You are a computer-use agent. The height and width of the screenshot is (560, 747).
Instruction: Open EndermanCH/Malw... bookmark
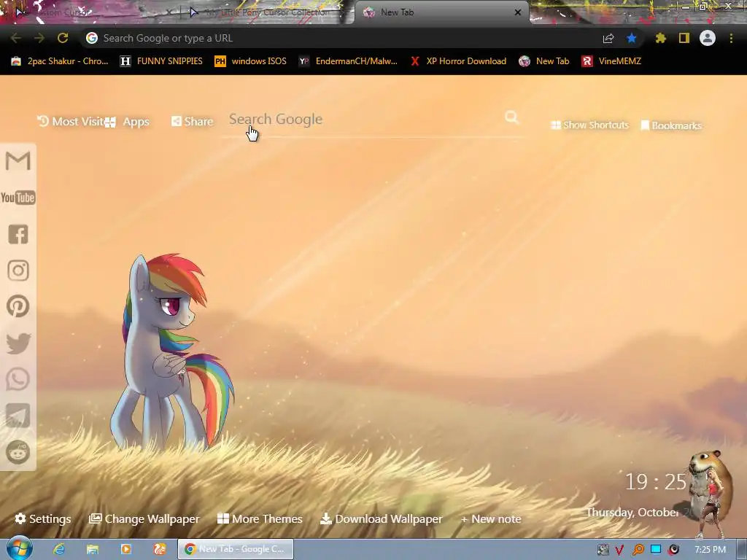348,61
